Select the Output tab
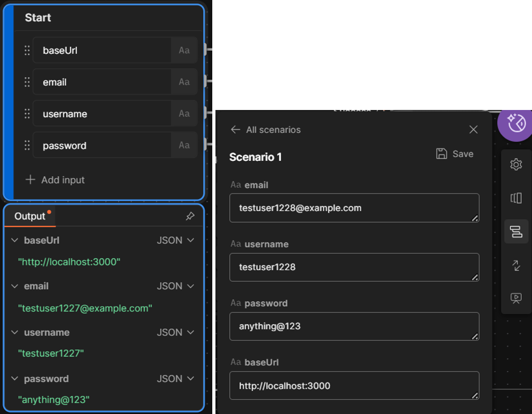Viewport: 532px width, 414px height. click(30, 216)
